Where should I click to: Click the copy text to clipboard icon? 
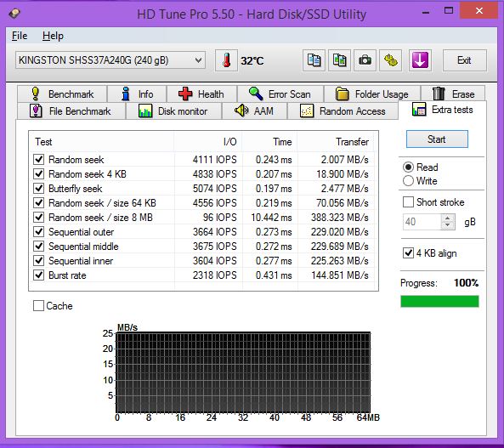pyautogui.click(x=314, y=60)
